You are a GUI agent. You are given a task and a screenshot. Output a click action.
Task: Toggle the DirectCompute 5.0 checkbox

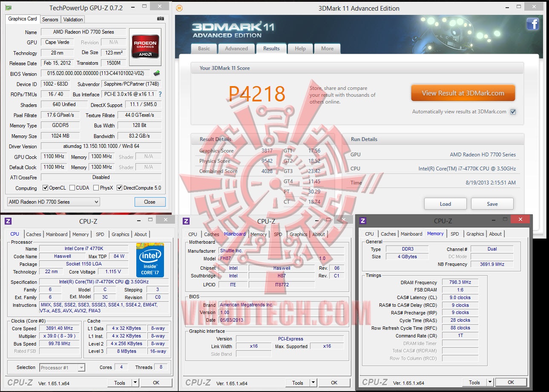click(120, 188)
